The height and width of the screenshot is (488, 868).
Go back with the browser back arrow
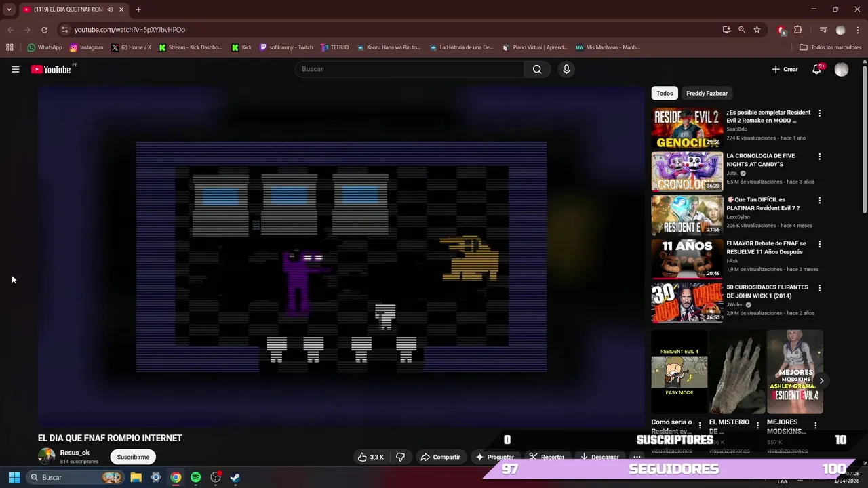tap(10, 30)
